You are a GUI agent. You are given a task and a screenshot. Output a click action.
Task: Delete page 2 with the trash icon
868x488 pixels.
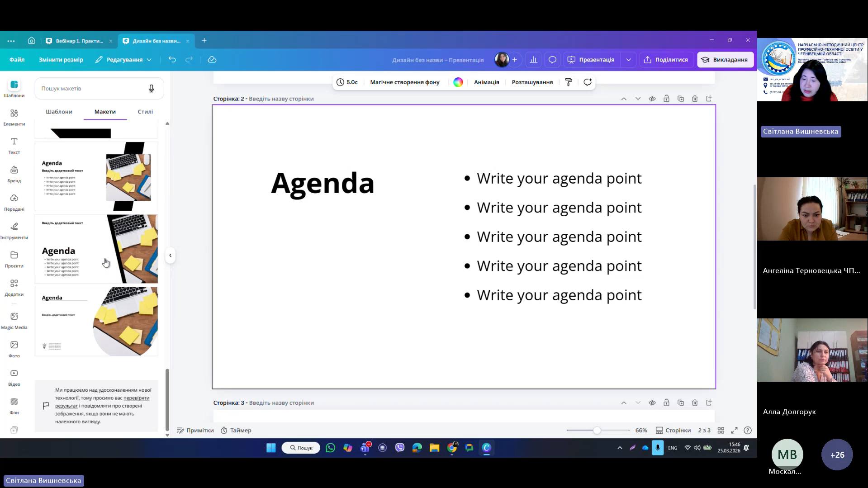click(695, 99)
